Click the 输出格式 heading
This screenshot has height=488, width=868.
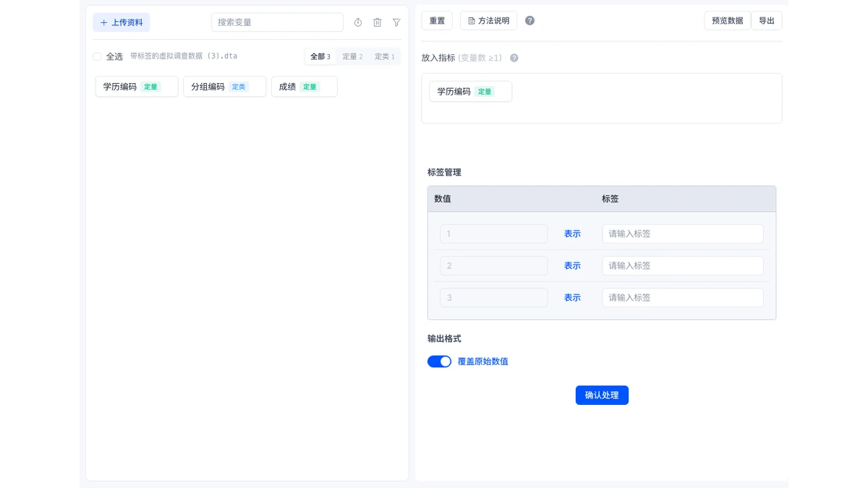point(444,338)
